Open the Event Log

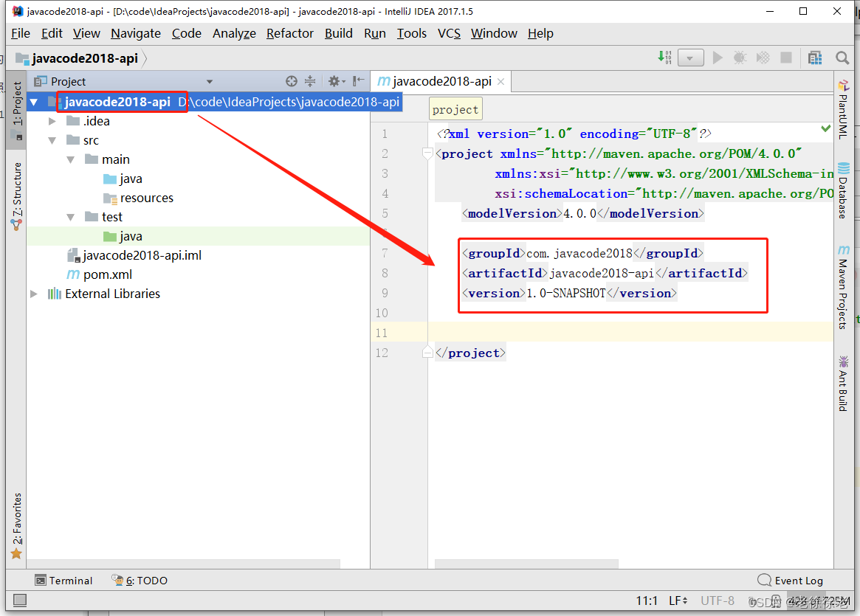tap(791, 581)
